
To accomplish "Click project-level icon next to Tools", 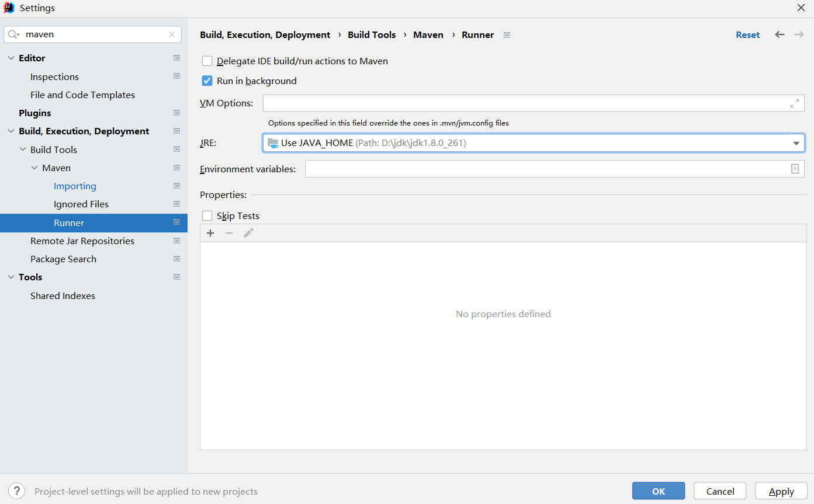I will (176, 277).
